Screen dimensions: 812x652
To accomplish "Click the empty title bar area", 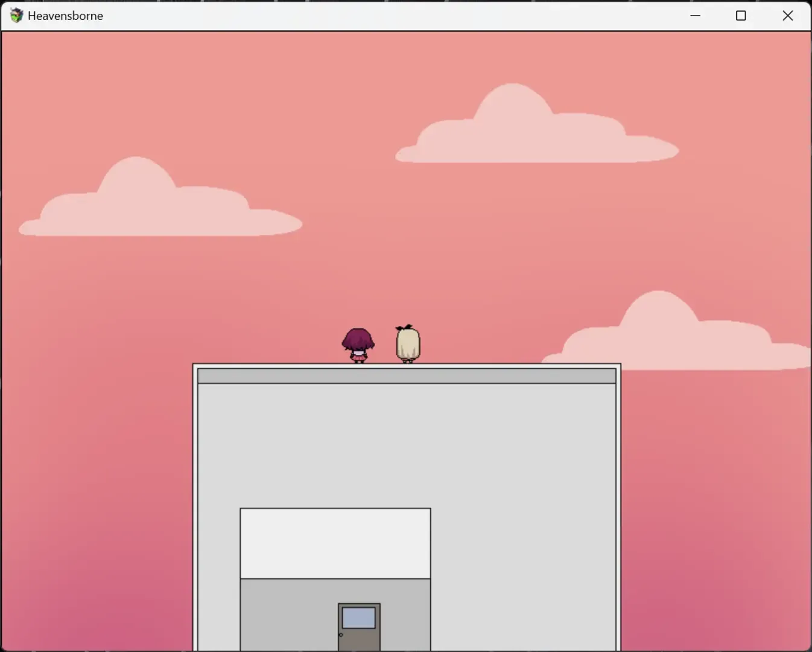I will click(x=392, y=16).
